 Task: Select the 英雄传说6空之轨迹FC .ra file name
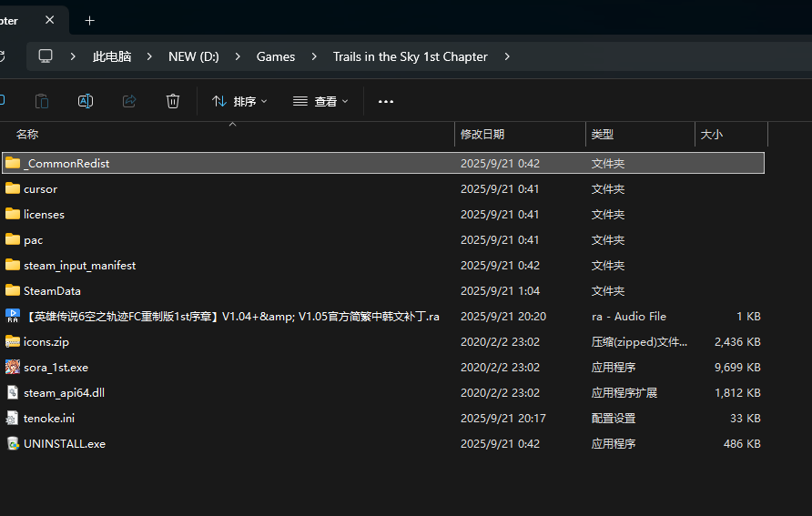[231, 316]
